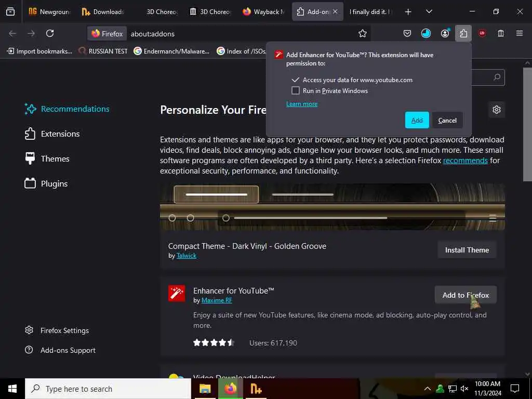532x399 pixels.
Task: Click the Firefox identity icon in address bar
Action: click(107, 34)
